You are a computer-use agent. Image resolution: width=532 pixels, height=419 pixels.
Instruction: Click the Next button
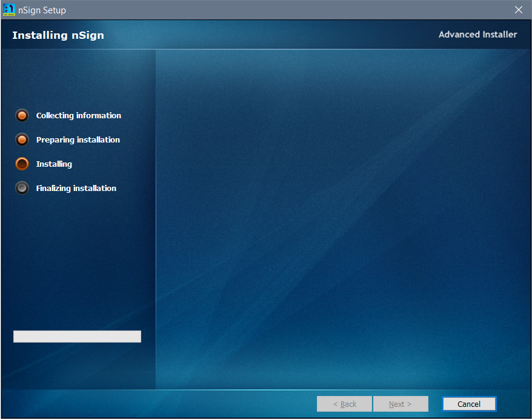pos(401,404)
